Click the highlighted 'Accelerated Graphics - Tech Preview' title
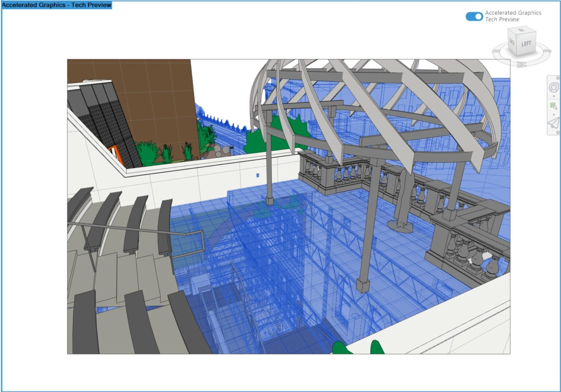Screen dimensions: 561x392 pyautogui.click(x=57, y=5)
